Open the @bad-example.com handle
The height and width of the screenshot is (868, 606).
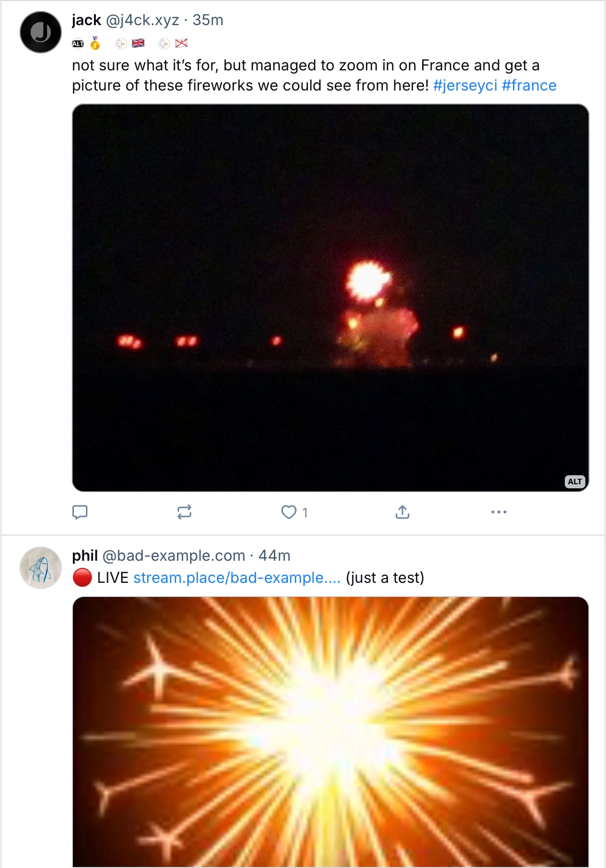click(x=174, y=556)
